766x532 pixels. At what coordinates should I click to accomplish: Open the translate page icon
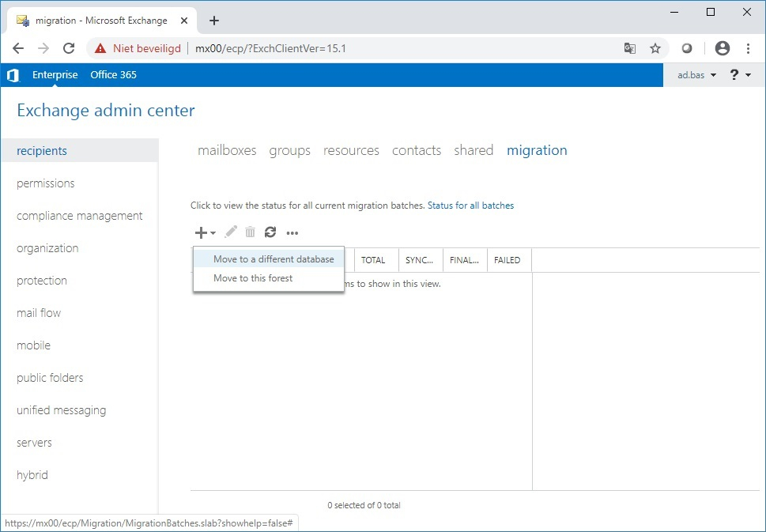(x=630, y=48)
